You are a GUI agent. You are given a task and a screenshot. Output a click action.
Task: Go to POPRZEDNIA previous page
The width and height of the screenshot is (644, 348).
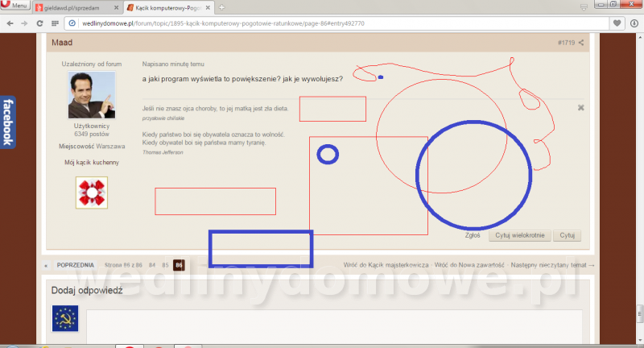coord(75,265)
